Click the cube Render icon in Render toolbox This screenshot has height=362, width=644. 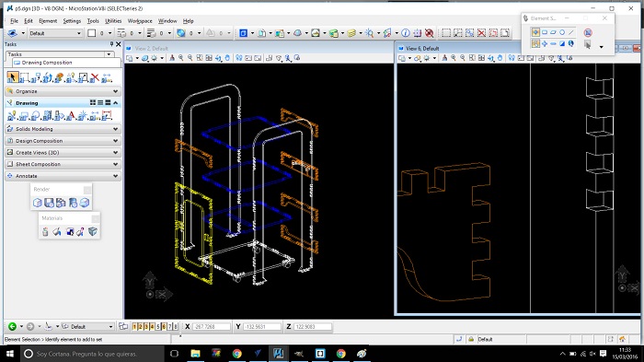38,203
